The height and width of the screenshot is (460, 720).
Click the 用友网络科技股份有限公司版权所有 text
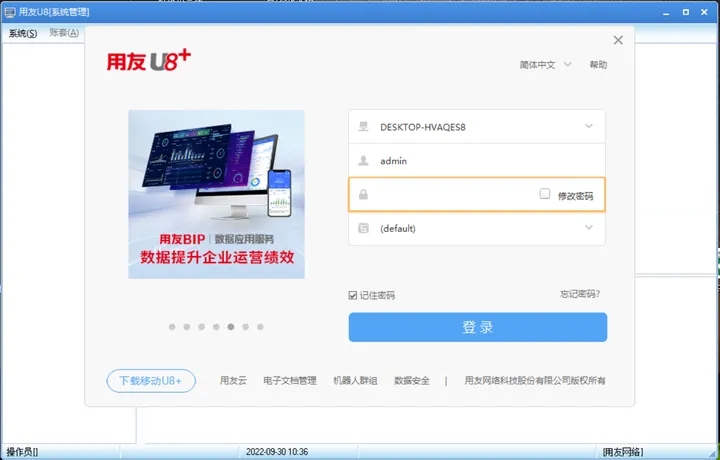click(535, 380)
